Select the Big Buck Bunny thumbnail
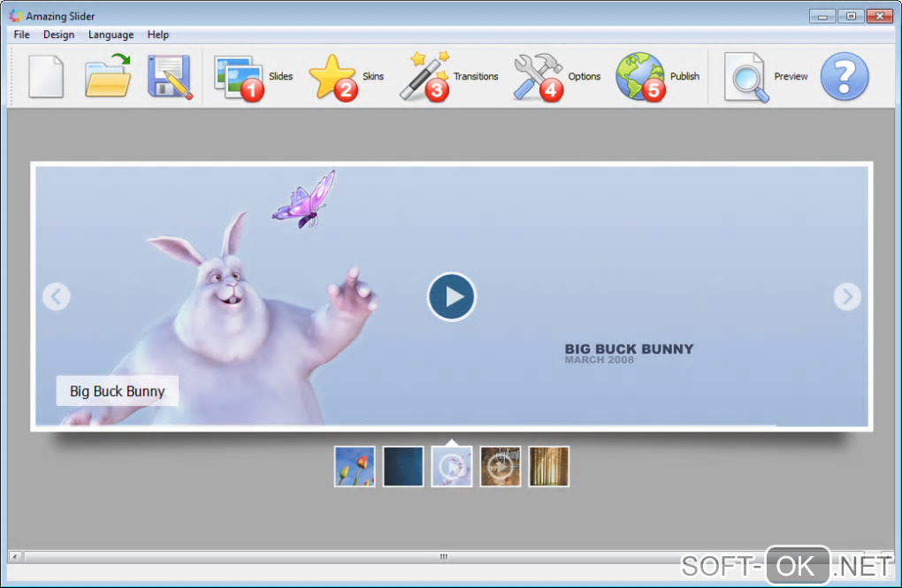Screen dimensions: 902x588 point(452,467)
